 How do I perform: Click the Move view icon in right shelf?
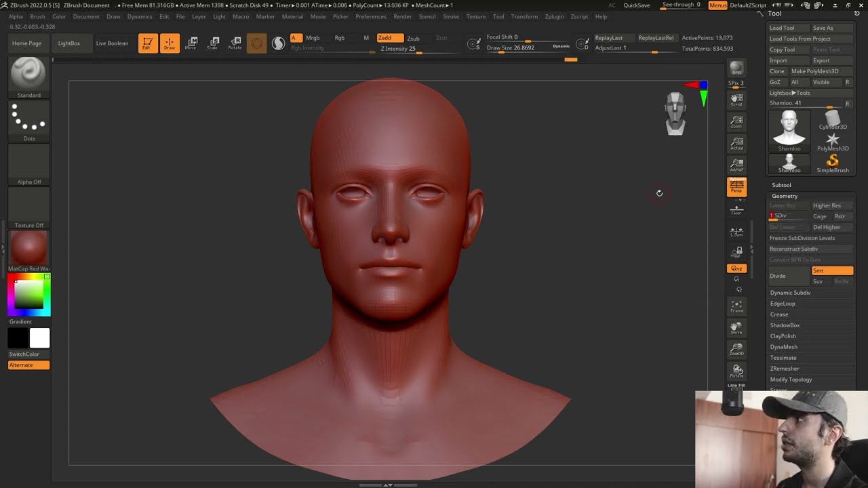(736, 328)
